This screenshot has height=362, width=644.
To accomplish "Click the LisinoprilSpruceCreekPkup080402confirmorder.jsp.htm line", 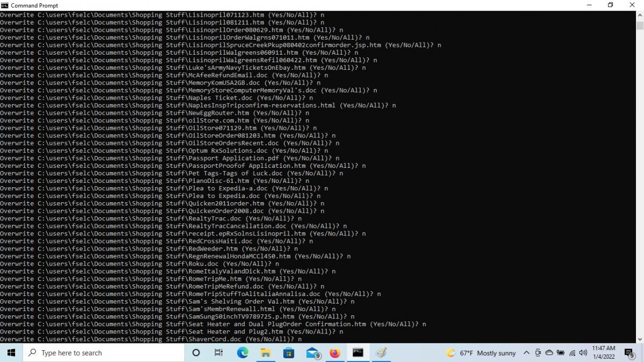I will click(x=221, y=45).
